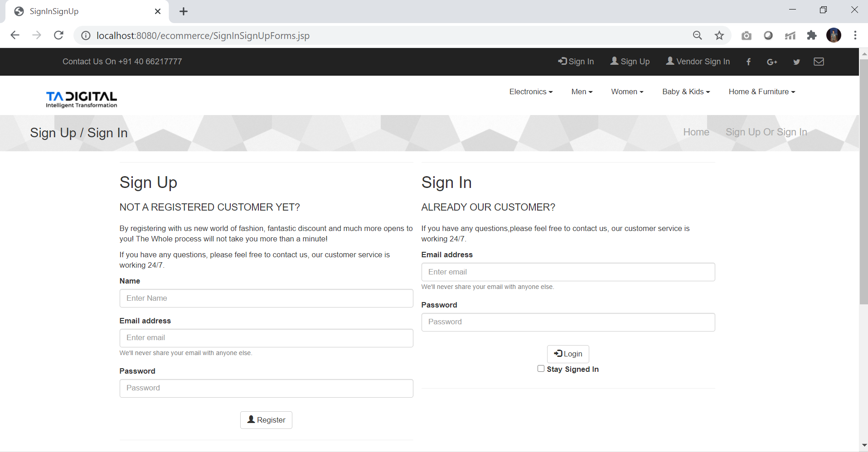Enable the Stay Signed In checkbox

coord(541,369)
